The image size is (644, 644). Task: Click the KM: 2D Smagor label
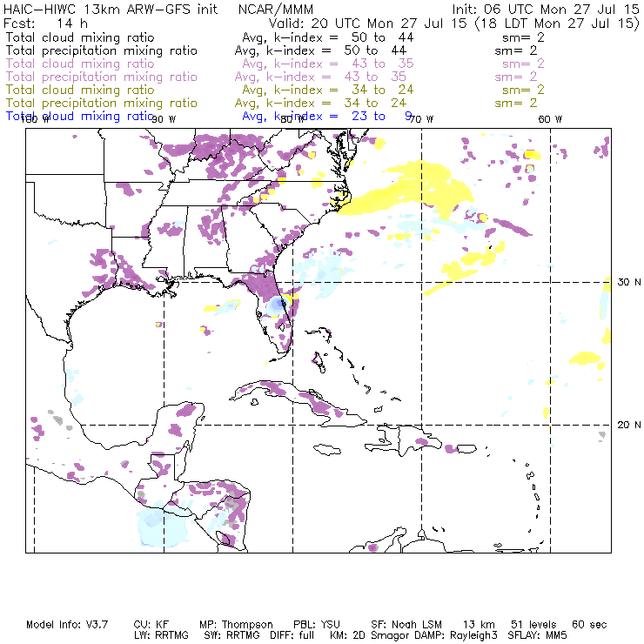click(369, 635)
